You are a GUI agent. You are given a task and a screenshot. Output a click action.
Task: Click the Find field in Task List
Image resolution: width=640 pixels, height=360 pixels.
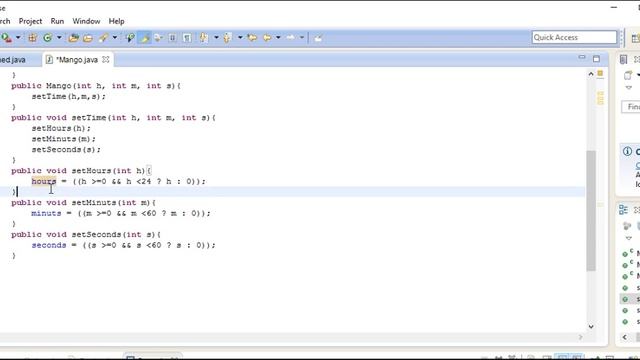631,107
